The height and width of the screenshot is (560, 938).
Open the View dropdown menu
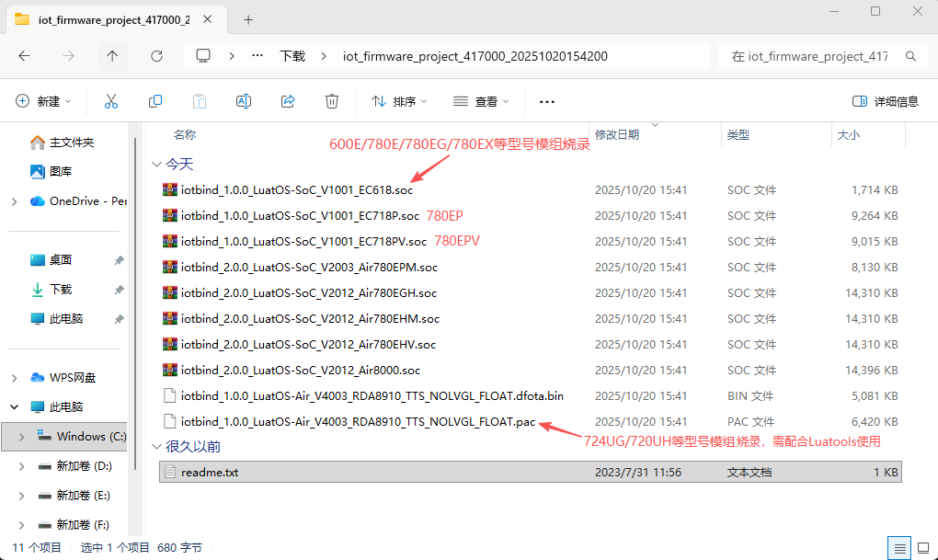click(x=480, y=101)
